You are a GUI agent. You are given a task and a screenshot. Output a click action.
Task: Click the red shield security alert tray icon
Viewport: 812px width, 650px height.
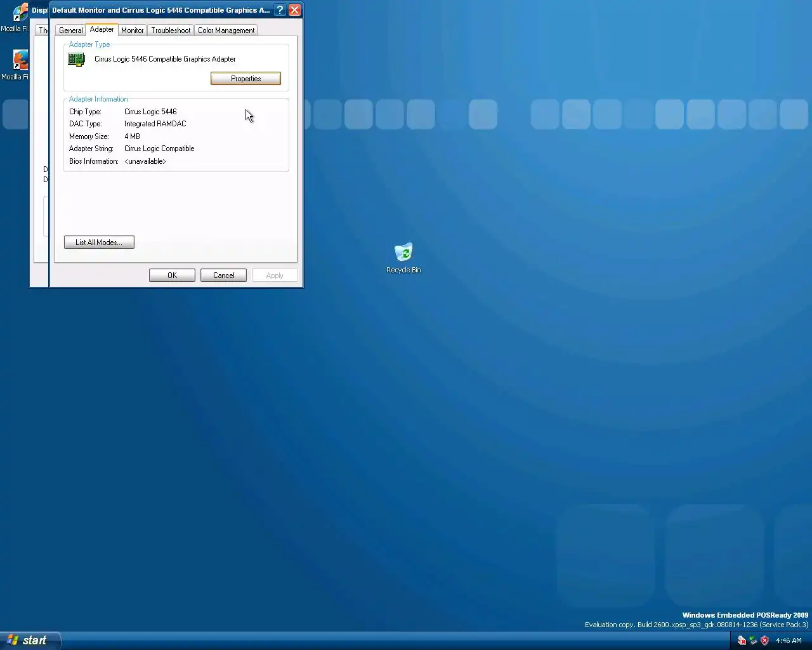(x=764, y=640)
